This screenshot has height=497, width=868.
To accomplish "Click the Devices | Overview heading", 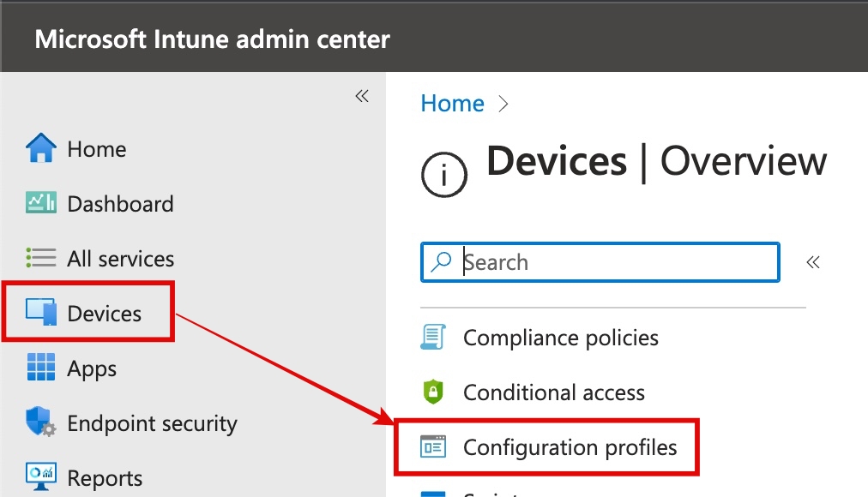I will point(656,161).
